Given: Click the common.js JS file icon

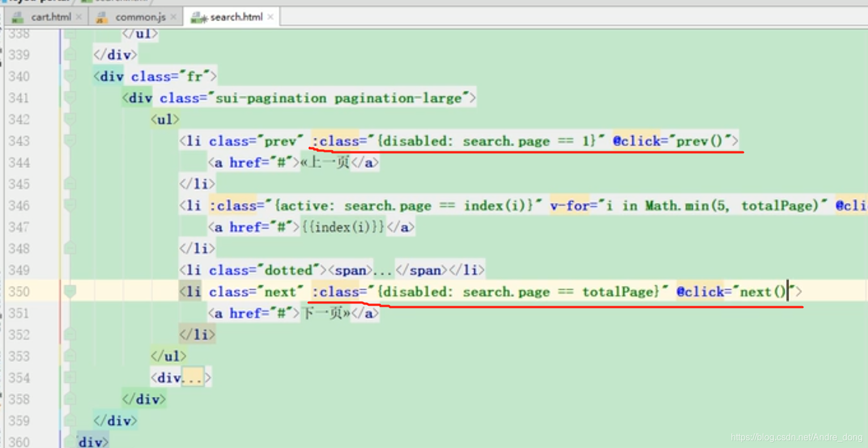Looking at the screenshot, I should coord(102,18).
